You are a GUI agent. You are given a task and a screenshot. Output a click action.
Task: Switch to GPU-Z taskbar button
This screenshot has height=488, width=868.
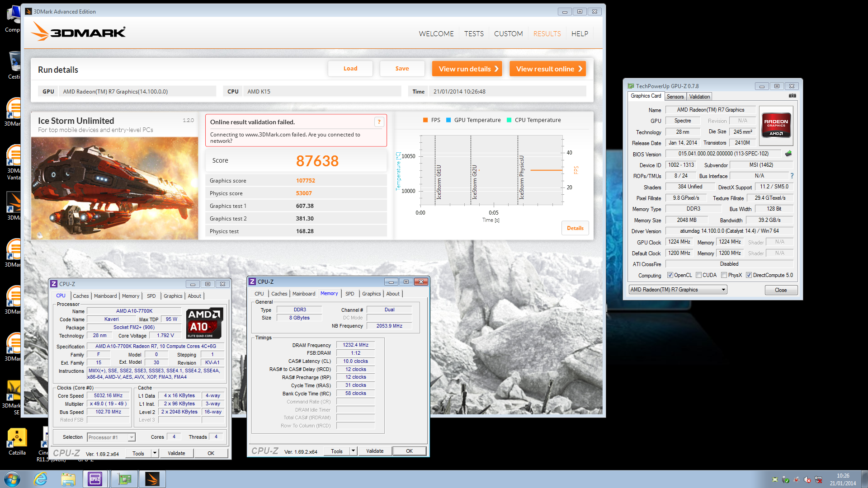(124, 479)
